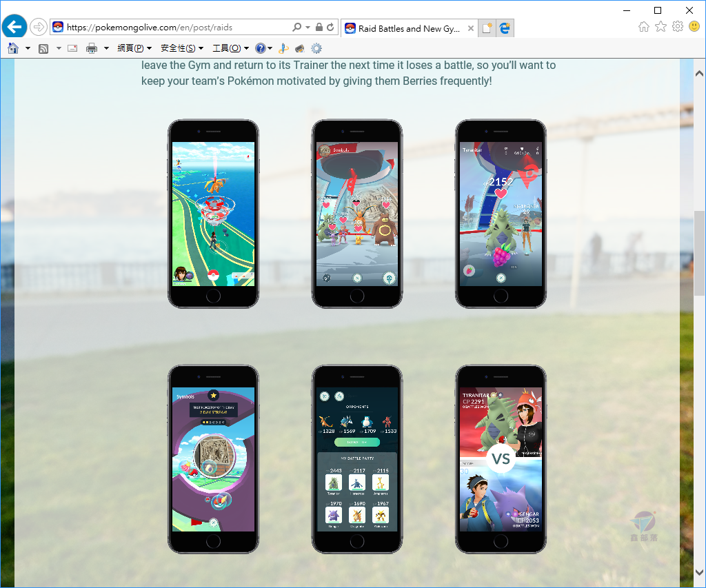Open the Tyranitar VS Gengar phone screenshot
This screenshot has height=588, width=706.
point(501,459)
